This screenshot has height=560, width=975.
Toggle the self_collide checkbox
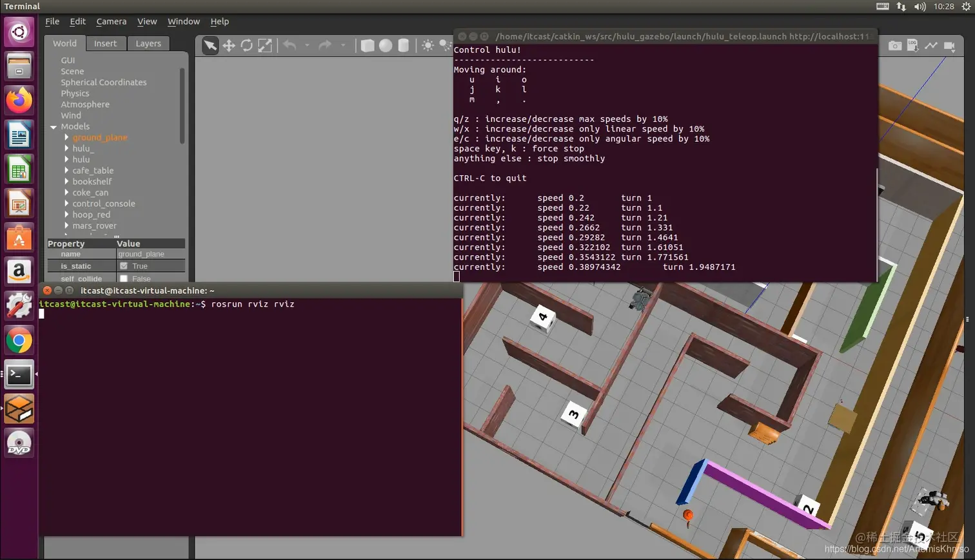tap(124, 279)
